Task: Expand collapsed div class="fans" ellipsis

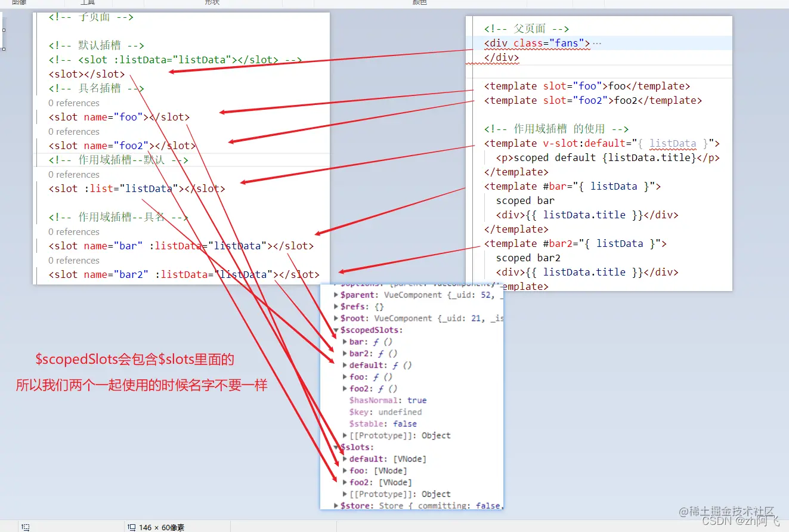Action: pos(597,44)
